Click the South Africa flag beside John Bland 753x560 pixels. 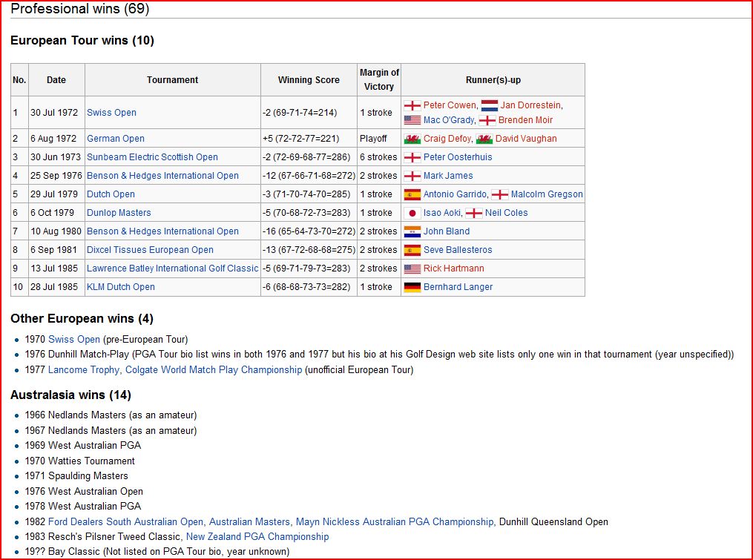(x=412, y=231)
